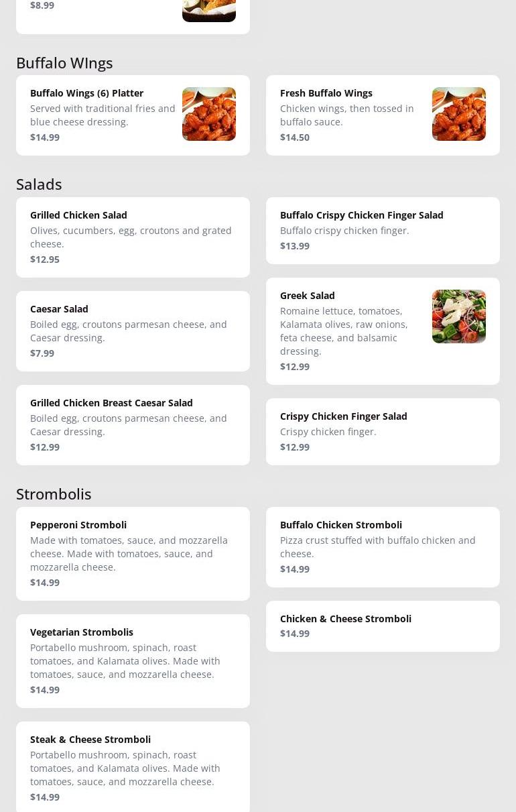Pick the Grilled Chicken Breast Caesar Salad
516x812 pixels.
(133, 425)
